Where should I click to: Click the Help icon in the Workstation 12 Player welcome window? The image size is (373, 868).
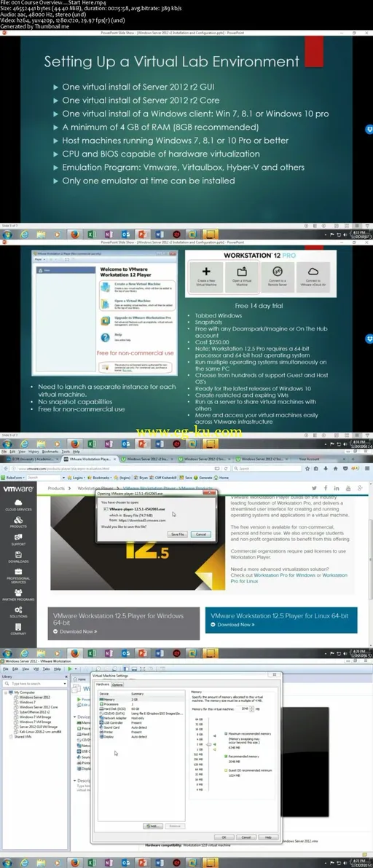coord(105,337)
